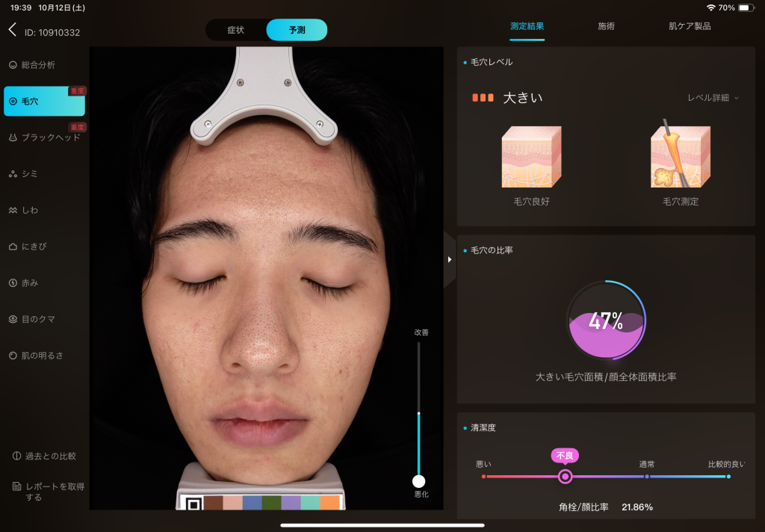The width and height of the screenshot is (765, 532).
Task: Tap the back arrow beside the ID
Action: pos(12,30)
